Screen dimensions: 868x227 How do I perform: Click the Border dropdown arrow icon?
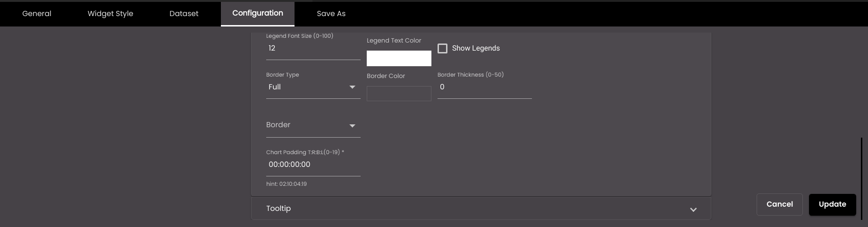(352, 126)
